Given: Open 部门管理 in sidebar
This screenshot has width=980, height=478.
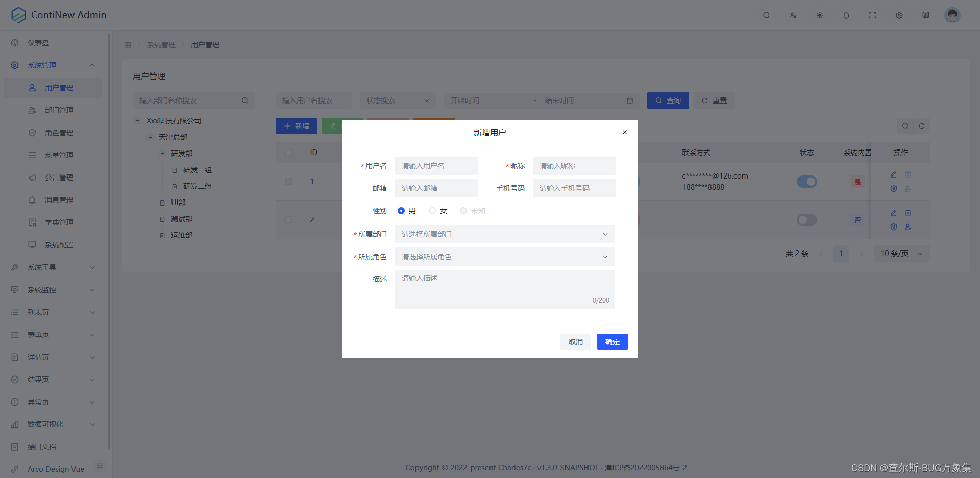Looking at the screenshot, I should pyautogui.click(x=53, y=110).
